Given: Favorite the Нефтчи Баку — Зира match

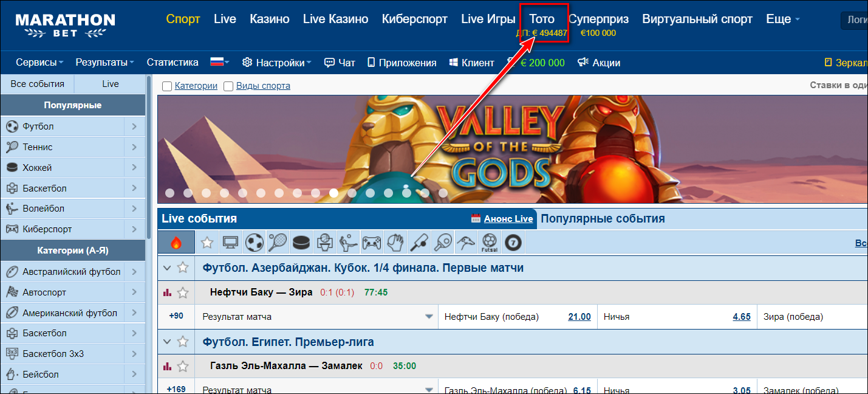Looking at the screenshot, I should click(x=183, y=292).
